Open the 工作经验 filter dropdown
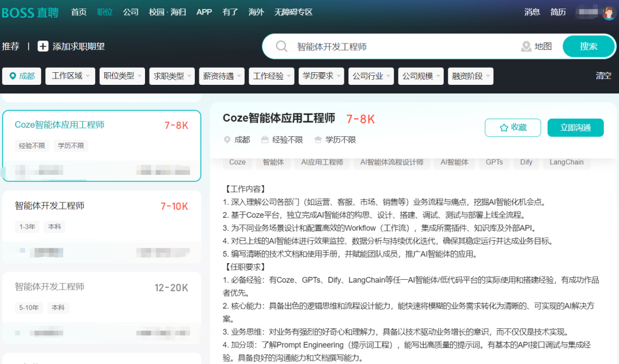 click(x=272, y=76)
